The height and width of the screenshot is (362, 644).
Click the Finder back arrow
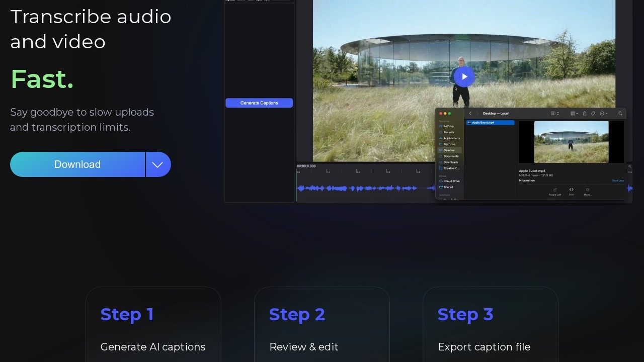click(x=470, y=114)
